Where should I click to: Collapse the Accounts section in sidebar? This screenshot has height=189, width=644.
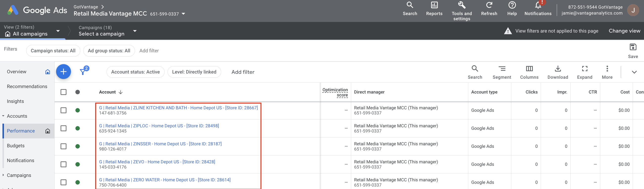[3, 116]
